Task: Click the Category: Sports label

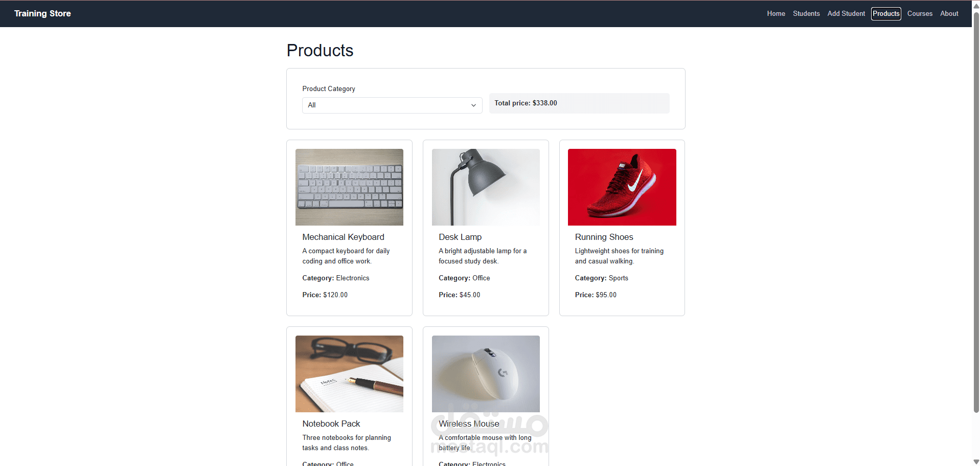Action: tap(601, 278)
